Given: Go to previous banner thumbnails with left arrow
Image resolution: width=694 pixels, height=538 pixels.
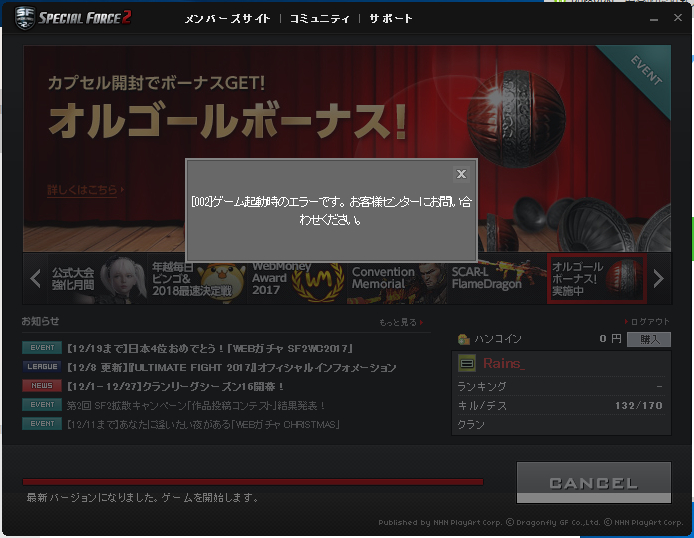Looking at the screenshot, I should click(35, 278).
